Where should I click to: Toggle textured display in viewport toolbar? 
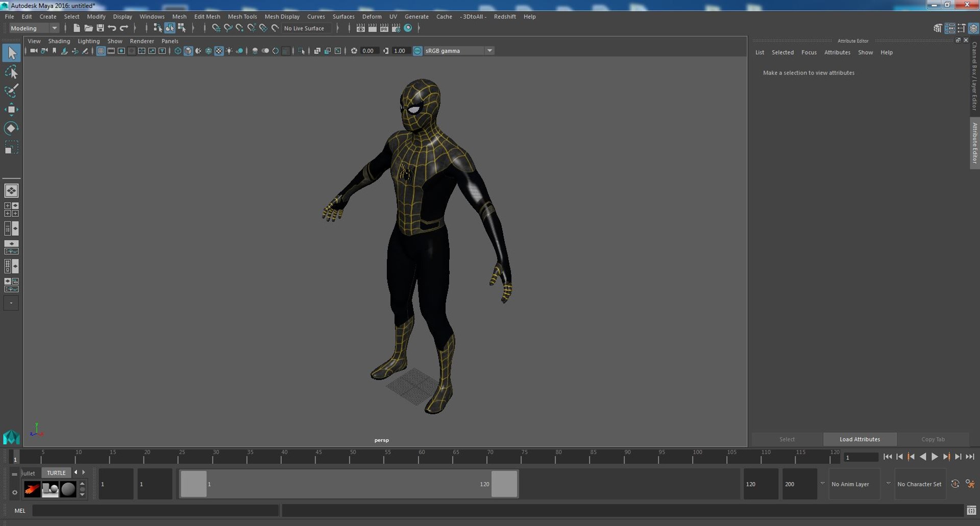point(219,51)
